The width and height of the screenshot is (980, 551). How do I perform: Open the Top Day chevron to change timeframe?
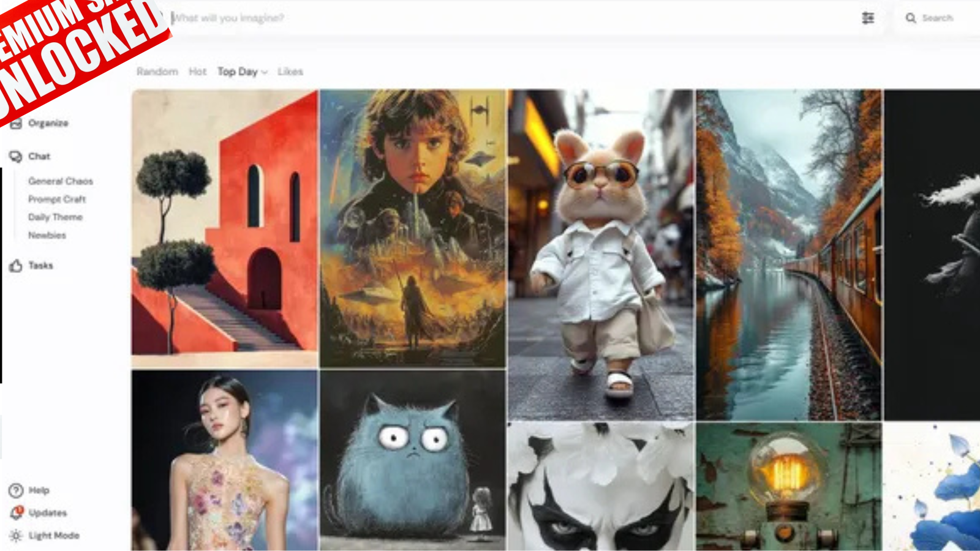pos(263,72)
